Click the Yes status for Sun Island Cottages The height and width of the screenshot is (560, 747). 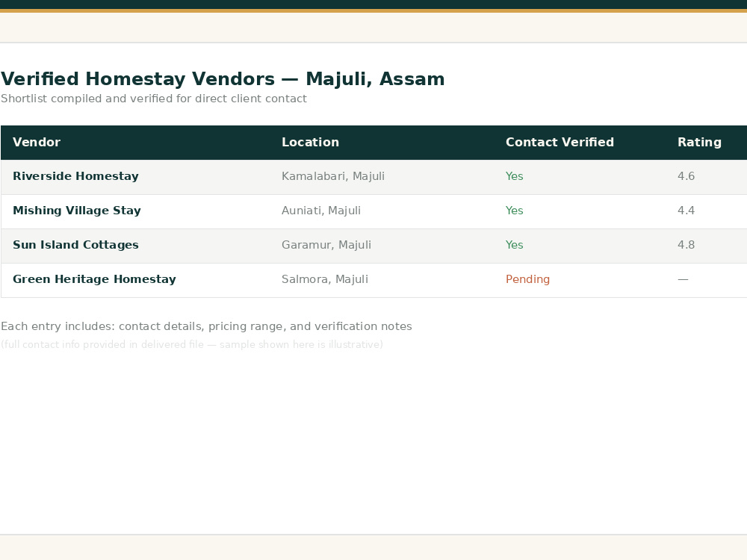pyautogui.click(x=515, y=245)
